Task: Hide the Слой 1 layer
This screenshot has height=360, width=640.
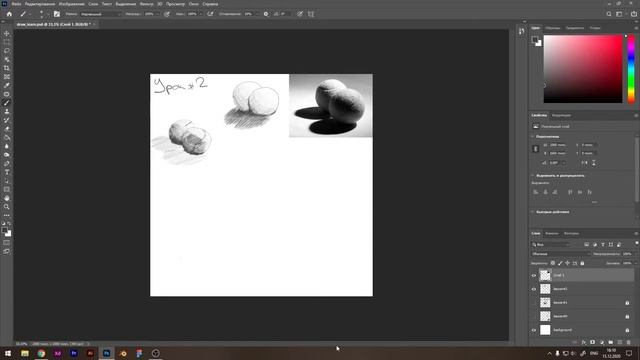Action: 533,276
